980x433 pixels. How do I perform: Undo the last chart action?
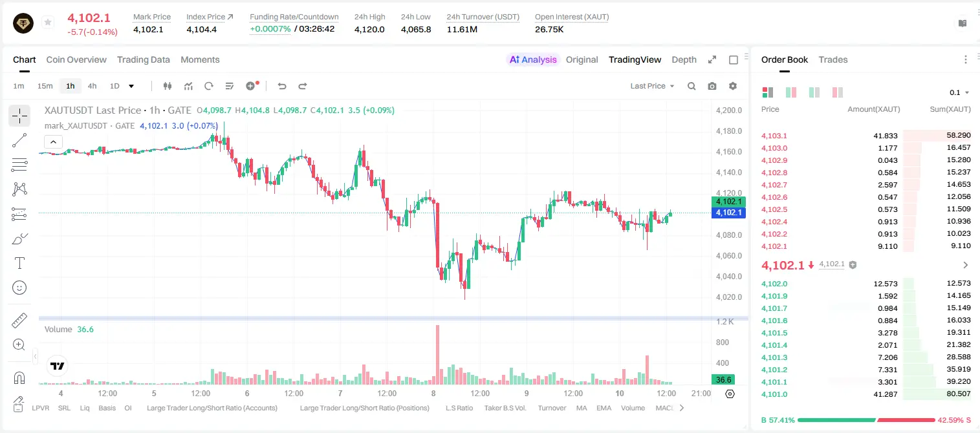(x=281, y=86)
